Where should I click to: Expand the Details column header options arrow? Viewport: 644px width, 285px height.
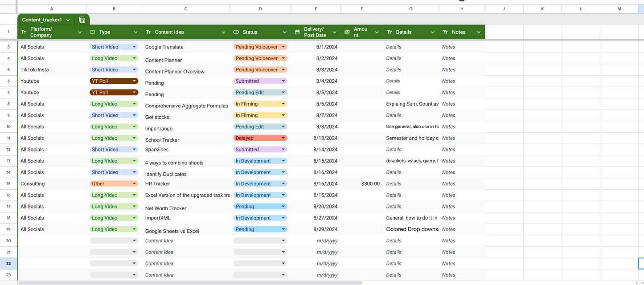pos(432,32)
